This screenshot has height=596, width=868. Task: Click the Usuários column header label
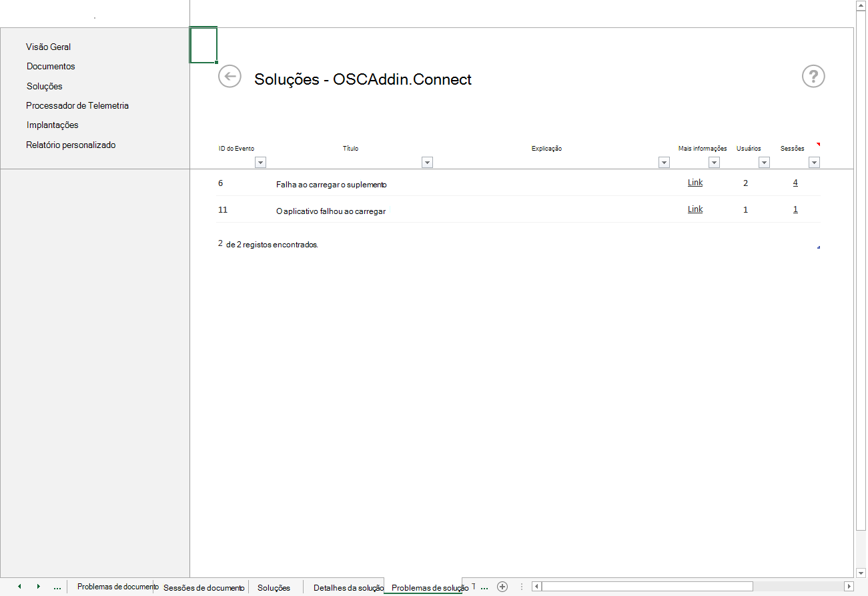749,148
